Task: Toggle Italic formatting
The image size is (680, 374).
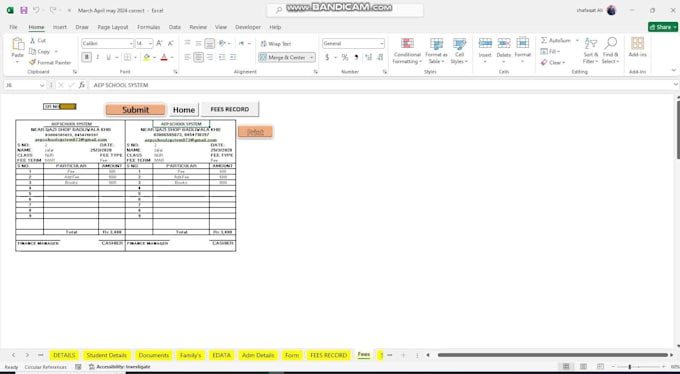Action: coord(98,57)
